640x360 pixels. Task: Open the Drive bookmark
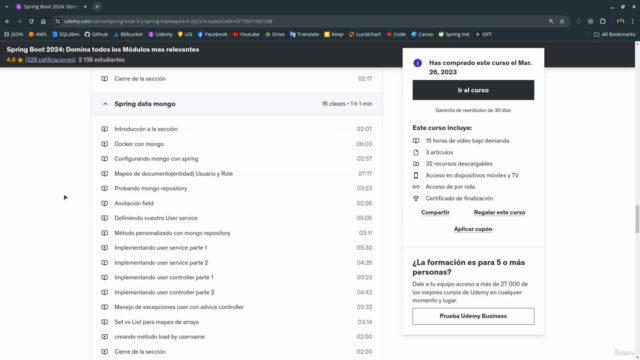[275, 34]
